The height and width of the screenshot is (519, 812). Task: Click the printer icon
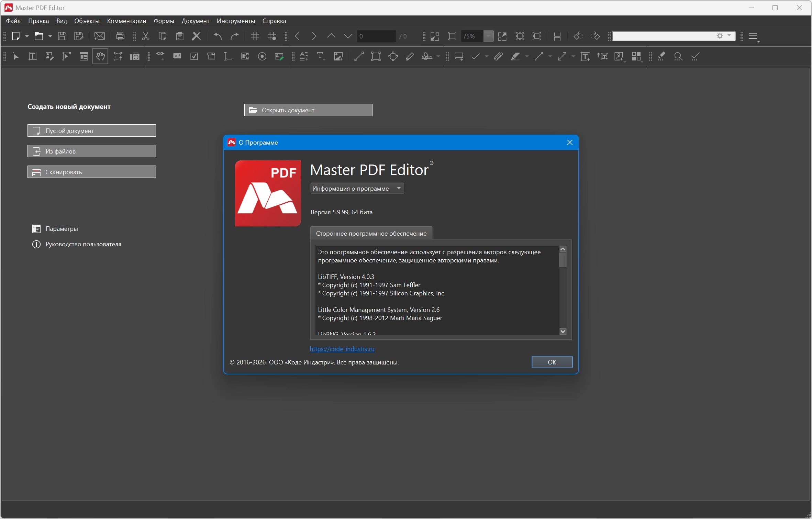click(x=120, y=36)
